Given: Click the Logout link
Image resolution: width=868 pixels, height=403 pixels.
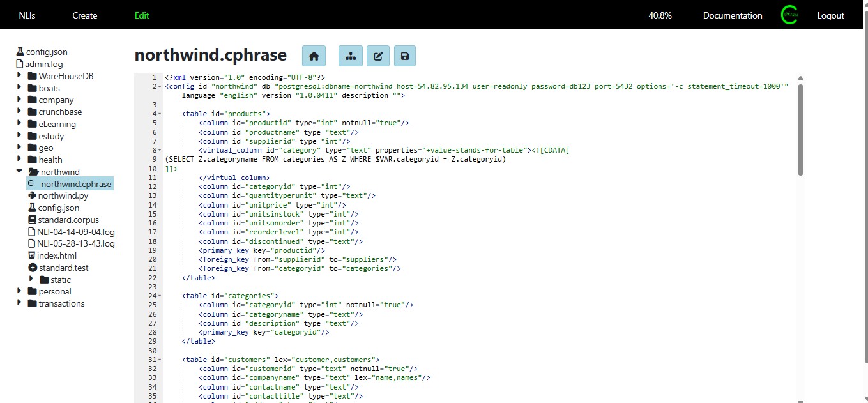Looking at the screenshot, I should point(830,15).
